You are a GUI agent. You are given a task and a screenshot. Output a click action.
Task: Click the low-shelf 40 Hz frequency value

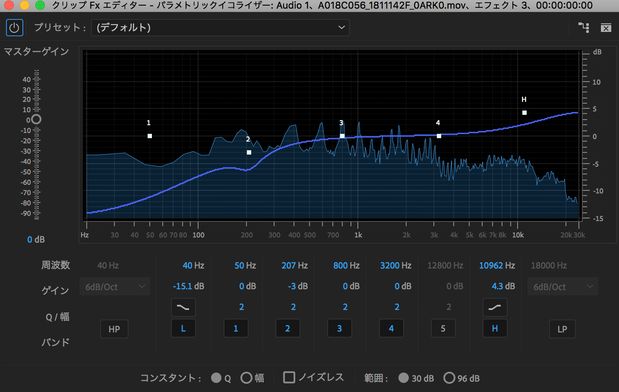[193, 266]
